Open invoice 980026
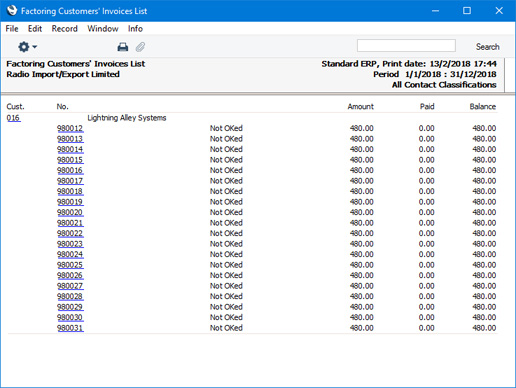The height and width of the screenshot is (388, 516). pos(70,275)
